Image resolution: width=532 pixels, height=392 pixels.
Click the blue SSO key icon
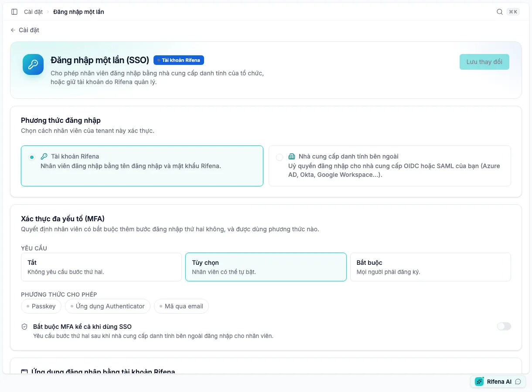click(33, 64)
